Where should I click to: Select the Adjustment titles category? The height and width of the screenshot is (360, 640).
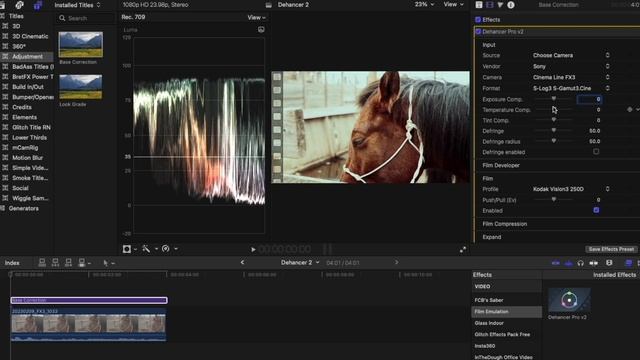coord(27,56)
